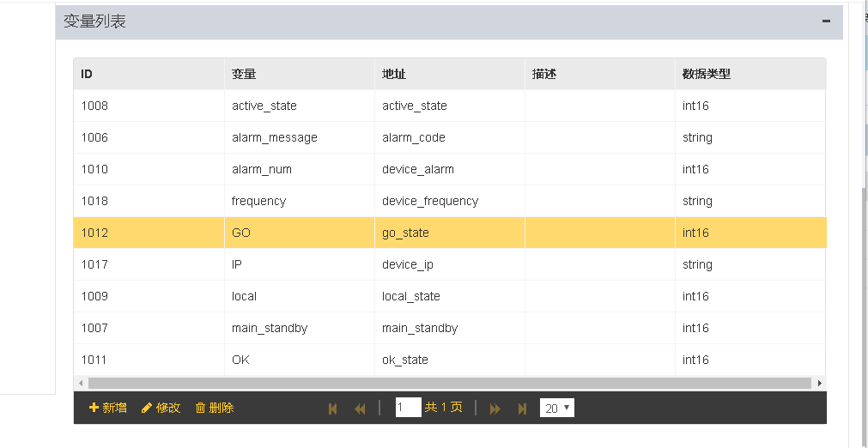Click the 共 1 页 page count label
The image size is (868, 448).
point(443,408)
